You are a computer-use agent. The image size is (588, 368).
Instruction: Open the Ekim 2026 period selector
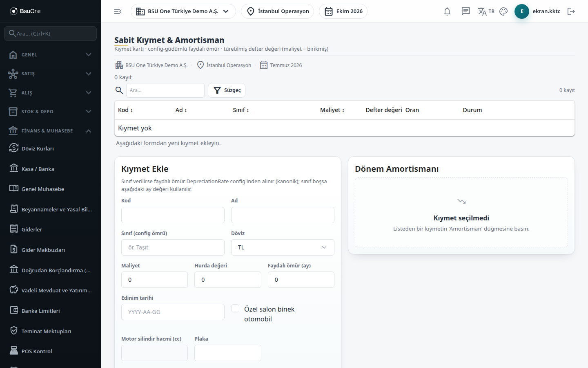(x=343, y=11)
